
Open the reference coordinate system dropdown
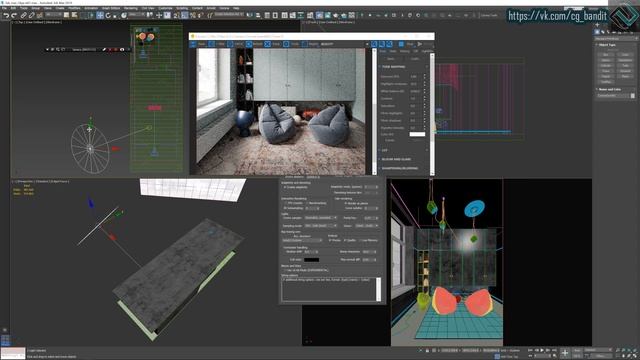click(137, 15)
